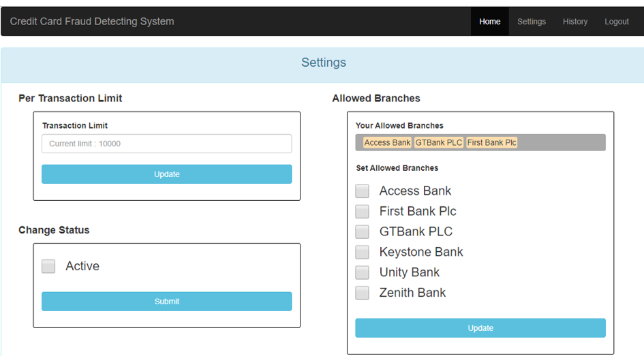644x356 pixels.
Task: Enable the Keystone Bank checkbox
Action: (363, 253)
